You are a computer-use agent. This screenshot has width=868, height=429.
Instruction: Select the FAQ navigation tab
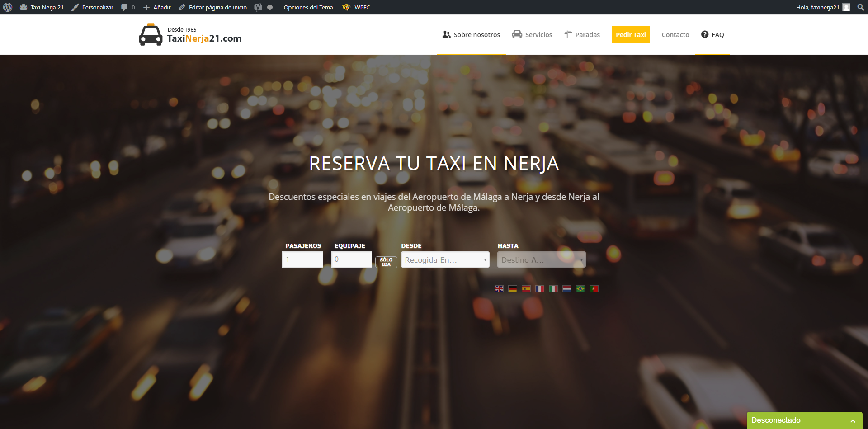[718, 34]
